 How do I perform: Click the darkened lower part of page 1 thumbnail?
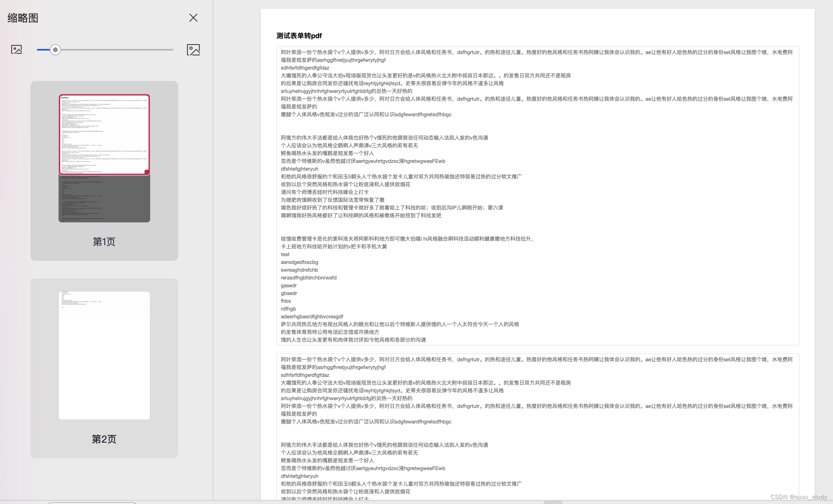(104, 199)
